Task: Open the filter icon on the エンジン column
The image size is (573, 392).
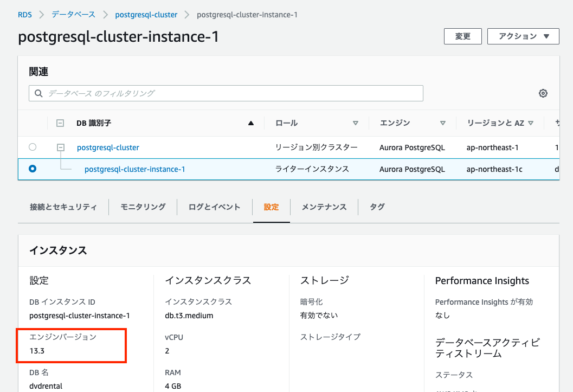Action: (443, 123)
